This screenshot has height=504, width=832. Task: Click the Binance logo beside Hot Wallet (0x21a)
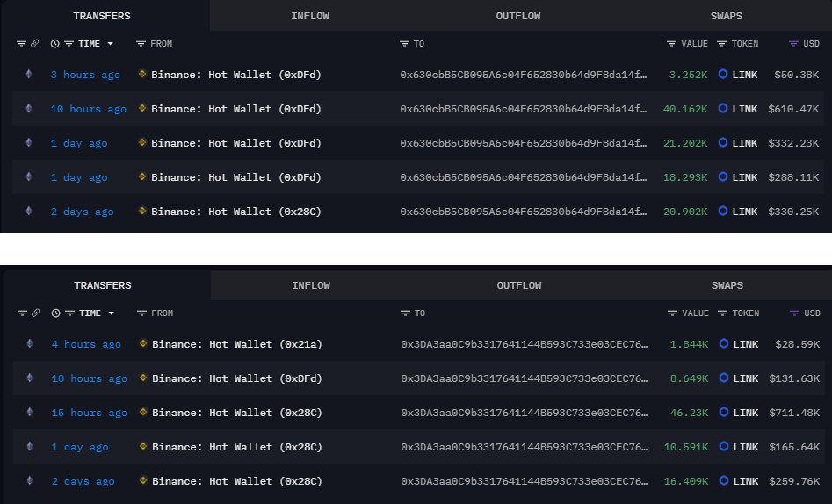pos(143,344)
